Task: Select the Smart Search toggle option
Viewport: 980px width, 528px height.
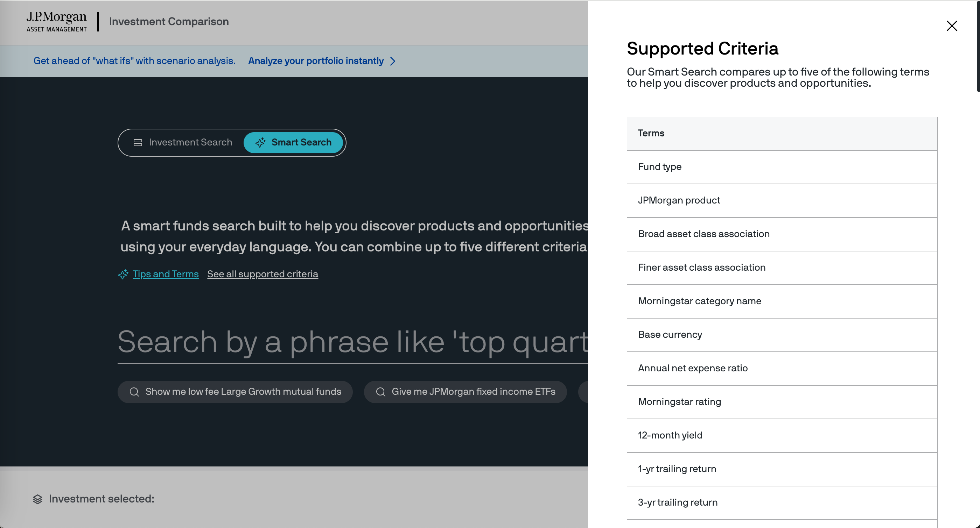Action: tap(293, 143)
